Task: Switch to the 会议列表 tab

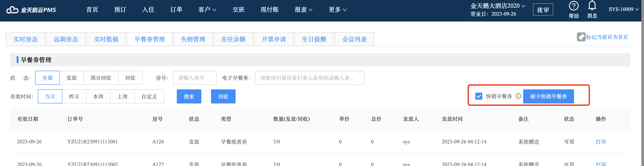Action: tap(354, 39)
